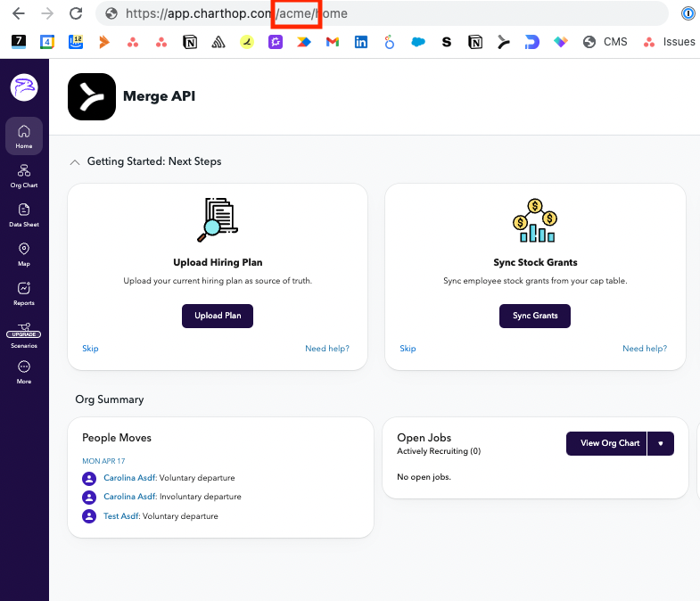Click the Upload Hiring Plan document illustration

[x=218, y=219]
